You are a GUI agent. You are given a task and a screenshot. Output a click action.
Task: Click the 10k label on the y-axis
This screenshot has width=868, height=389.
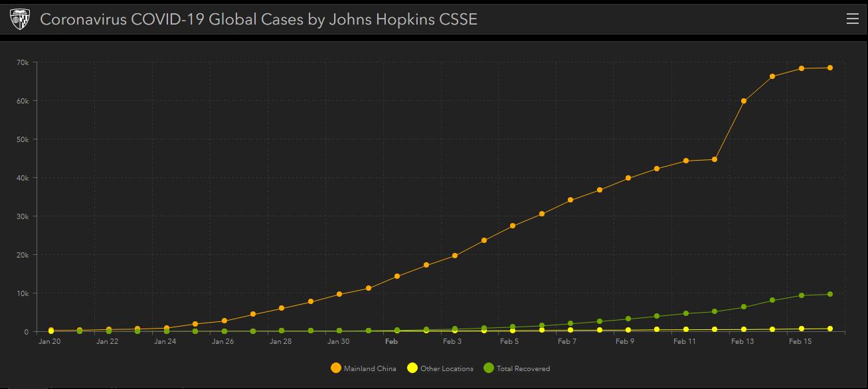pyautogui.click(x=23, y=293)
